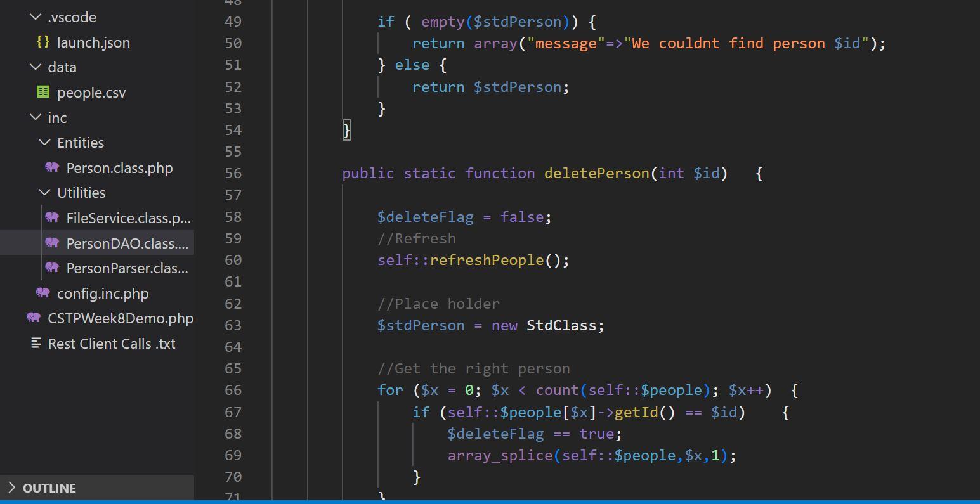The image size is (980, 504).
Task: Click the array_splice call on line 69
Action: (500, 455)
